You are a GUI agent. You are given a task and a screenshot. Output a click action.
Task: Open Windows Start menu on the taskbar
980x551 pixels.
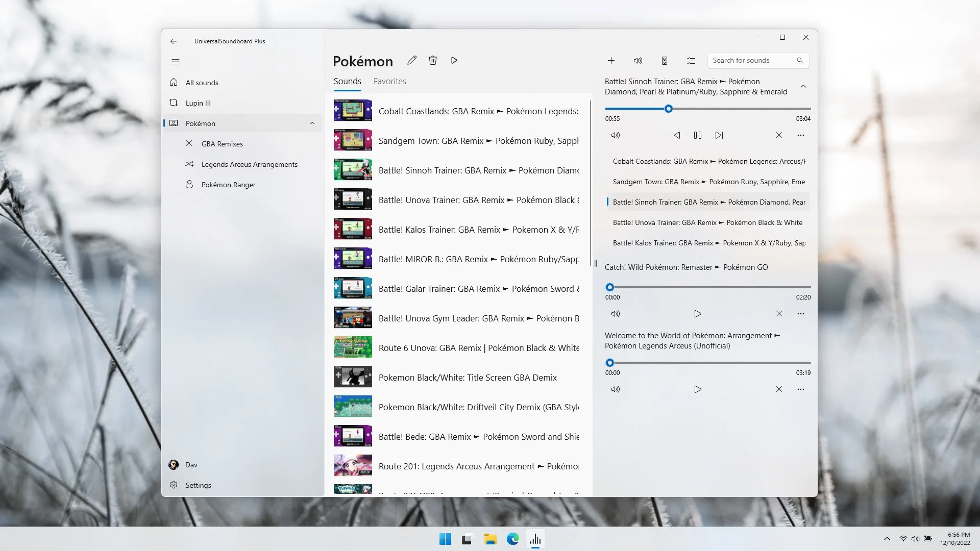tap(445, 539)
